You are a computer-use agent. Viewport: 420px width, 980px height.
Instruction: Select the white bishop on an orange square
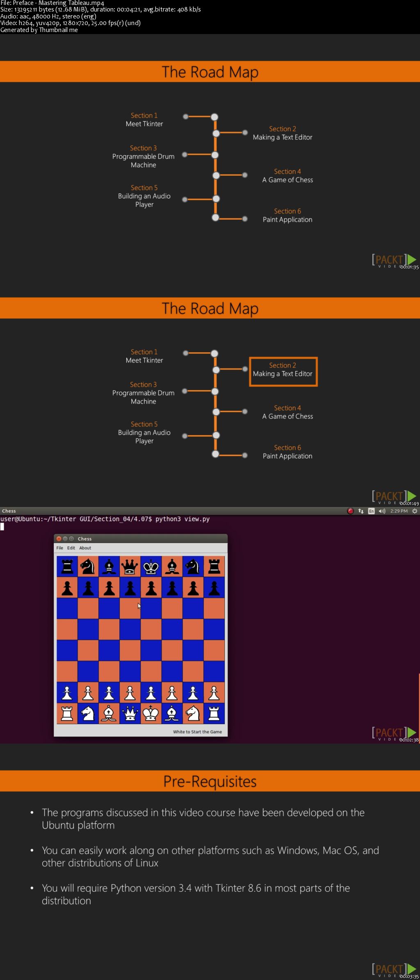[x=109, y=714]
